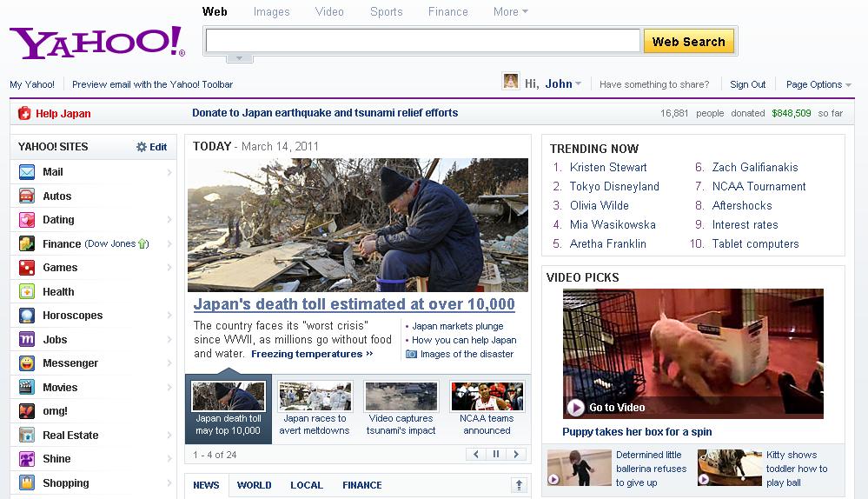Open the My Yahoo! link
Image resolution: width=868 pixels, height=499 pixels.
click(x=32, y=84)
